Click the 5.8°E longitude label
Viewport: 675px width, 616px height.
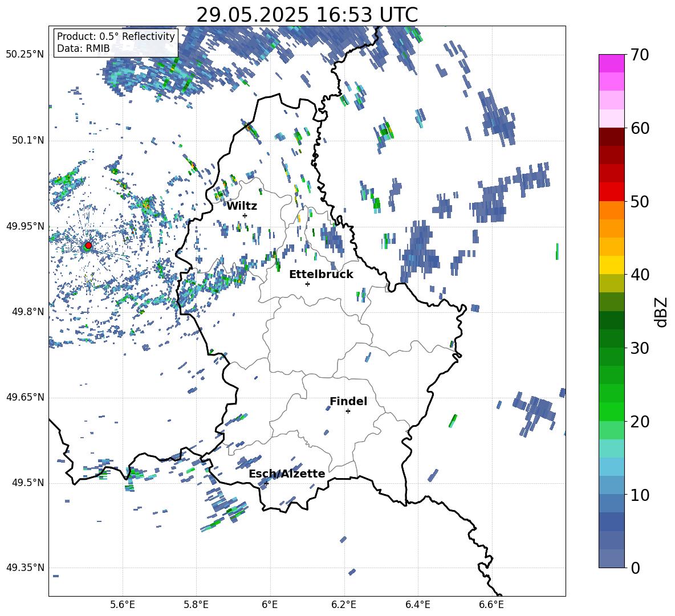(x=196, y=605)
